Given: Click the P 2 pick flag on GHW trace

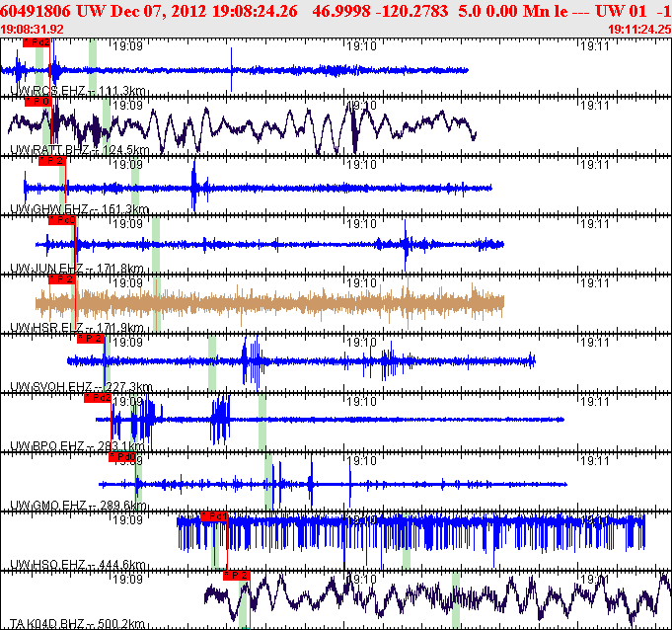Looking at the screenshot, I should coord(52,161).
